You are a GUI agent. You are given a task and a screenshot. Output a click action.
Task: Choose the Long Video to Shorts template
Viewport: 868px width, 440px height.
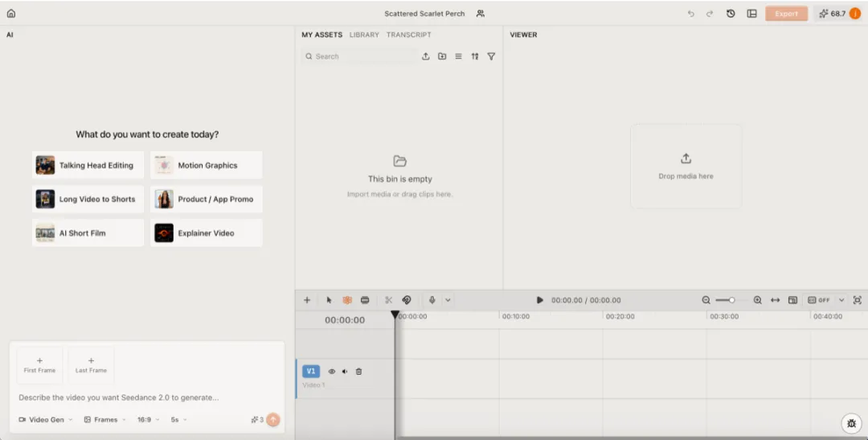(88, 199)
